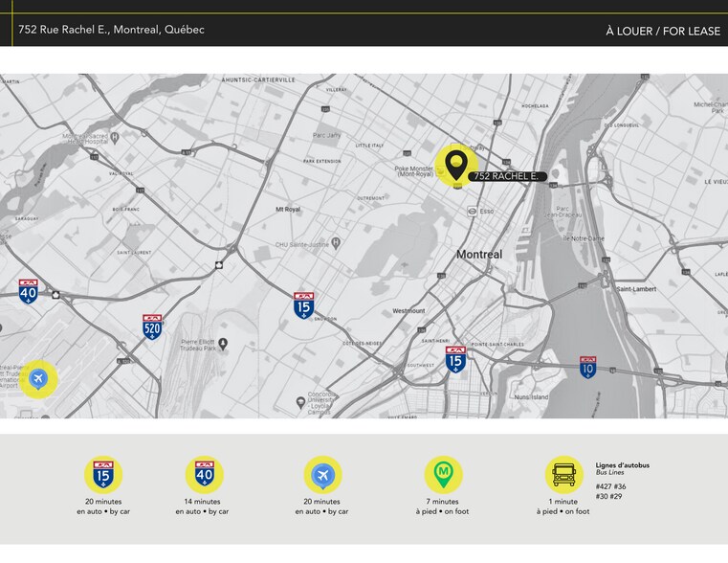This screenshot has height=563, width=728.
Task: Click the airport plane marker on the map
Action: [38, 378]
